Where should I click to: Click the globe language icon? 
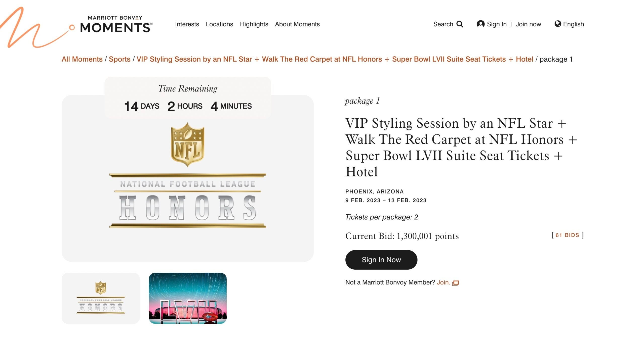click(x=558, y=24)
